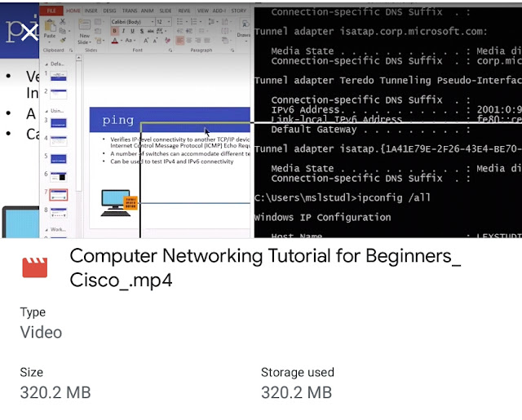Tap the file name Computer Networking Tutorial for Beginners_Cisco_.mp4
Image resolution: width=522 pixels, height=420 pixels.
(265, 268)
